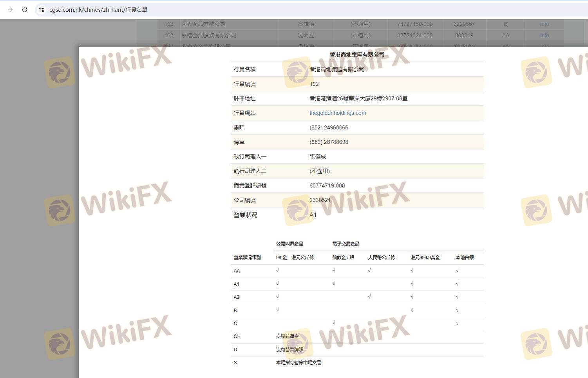Click the AA row label in status table
The width and height of the screenshot is (588, 378).
click(x=237, y=271)
